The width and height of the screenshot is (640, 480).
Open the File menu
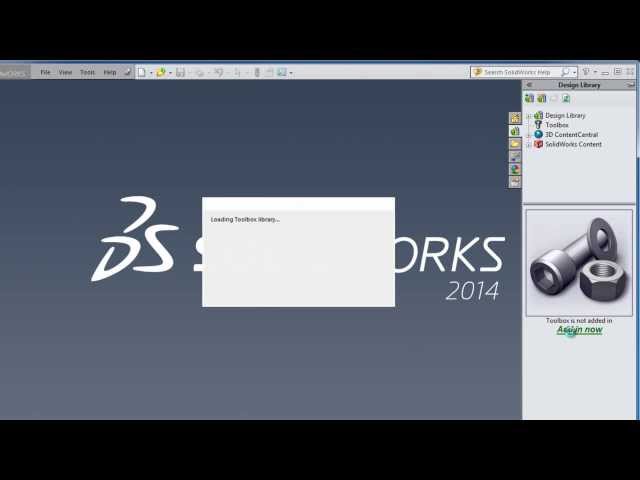point(45,72)
